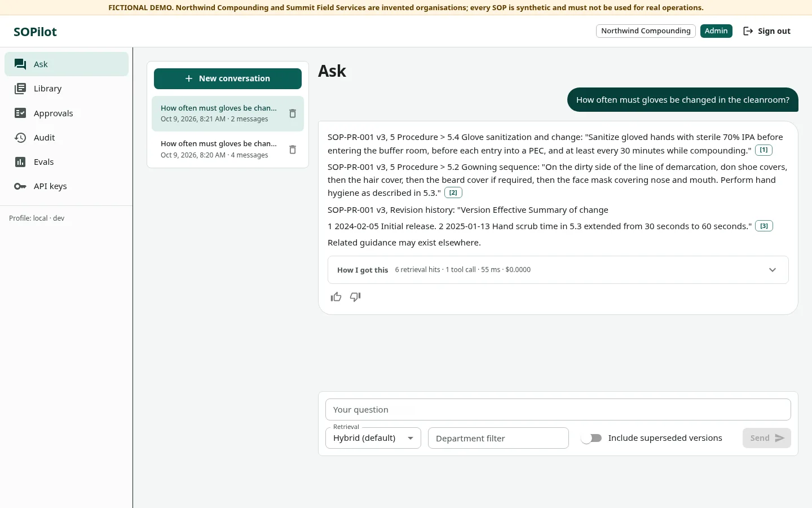Click the Ask page heading
Image resolution: width=812 pixels, height=508 pixels.
click(332, 71)
